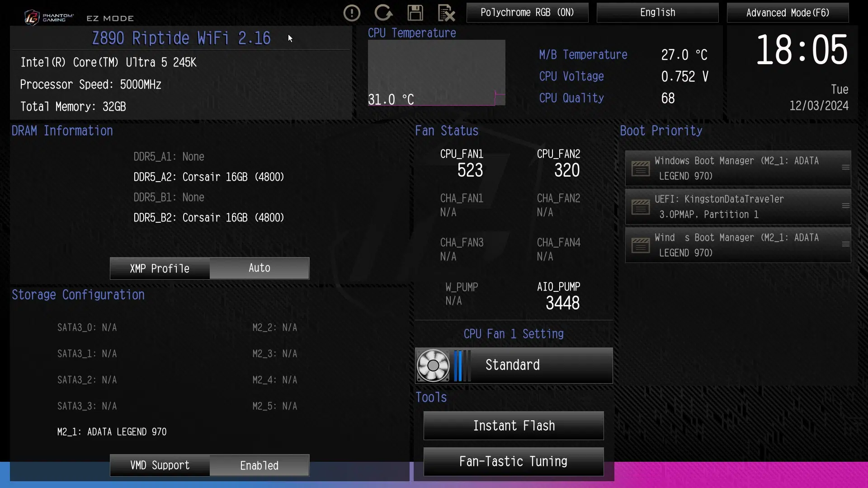Screen dimensions: 868x488
Task: Launch Fan-Tastic Tuning
Action: (x=514, y=462)
